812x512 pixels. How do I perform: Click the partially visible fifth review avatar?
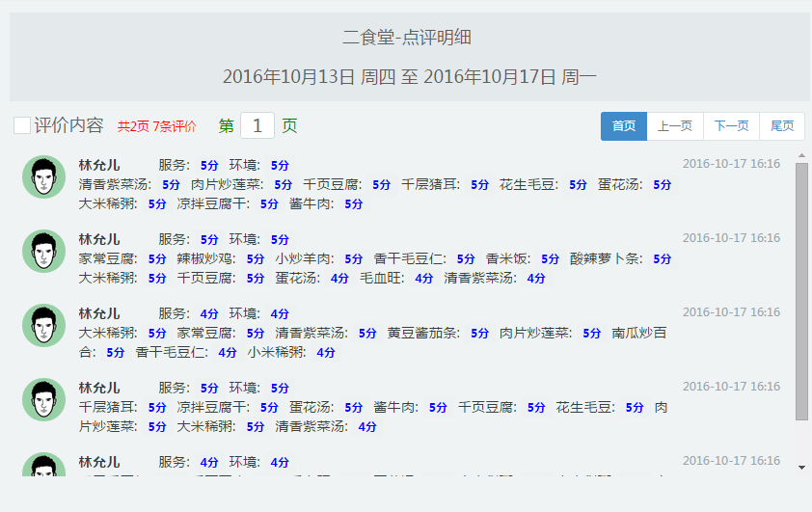coord(43,466)
